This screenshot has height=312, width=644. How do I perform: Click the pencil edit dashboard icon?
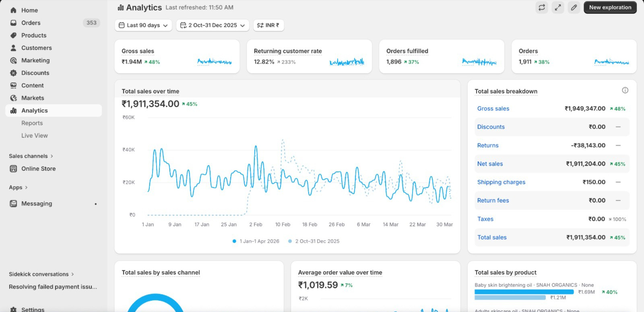[574, 7]
